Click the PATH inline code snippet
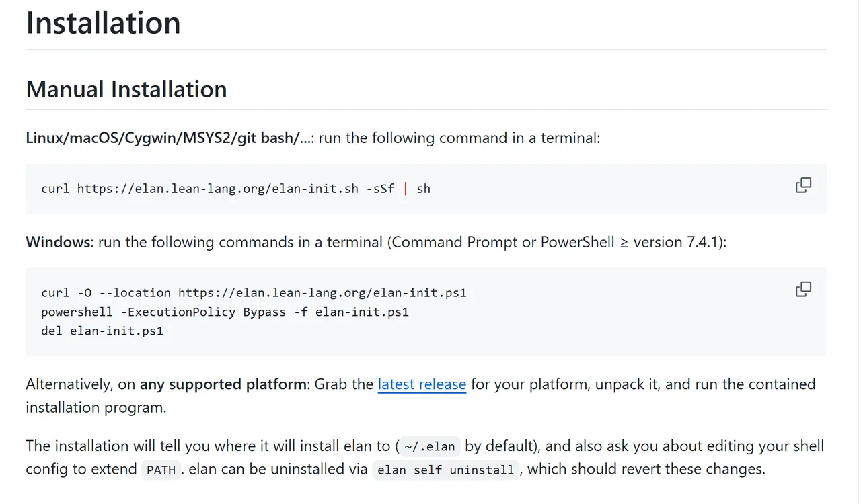The width and height of the screenshot is (861, 504). (x=161, y=470)
